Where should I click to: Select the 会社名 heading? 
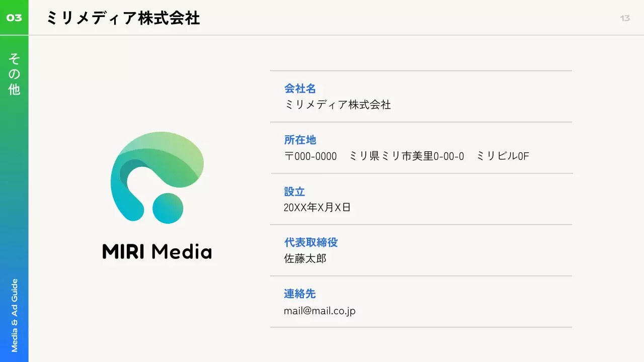coord(300,89)
